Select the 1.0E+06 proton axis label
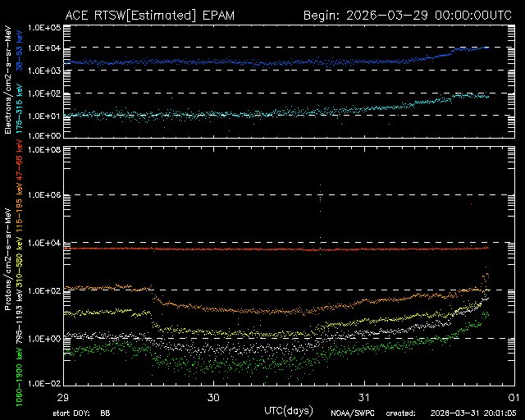The width and height of the screenshot is (525, 420). (x=44, y=195)
